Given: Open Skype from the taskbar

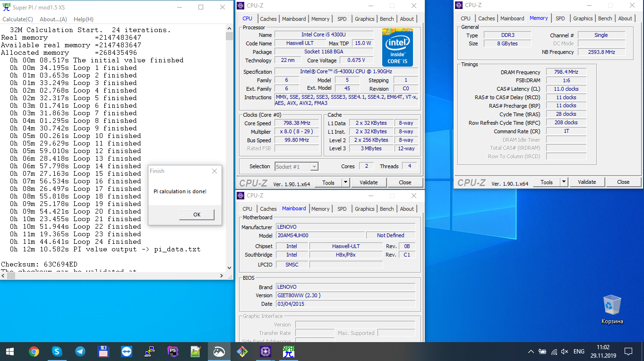Looking at the screenshot, I should (x=57, y=352).
